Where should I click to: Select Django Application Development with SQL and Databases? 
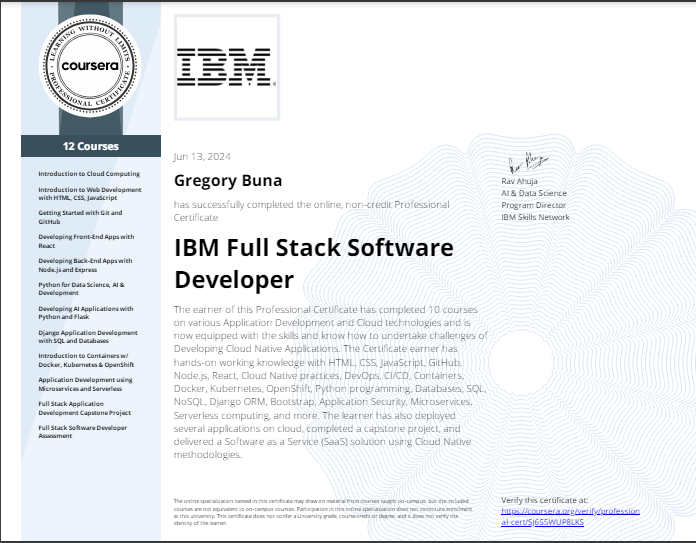click(x=88, y=336)
